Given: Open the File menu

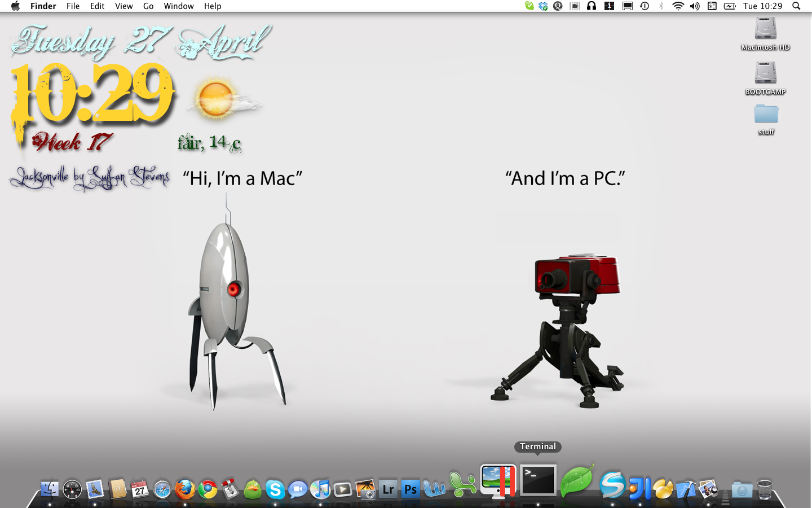Looking at the screenshot, I should point(73,6).
